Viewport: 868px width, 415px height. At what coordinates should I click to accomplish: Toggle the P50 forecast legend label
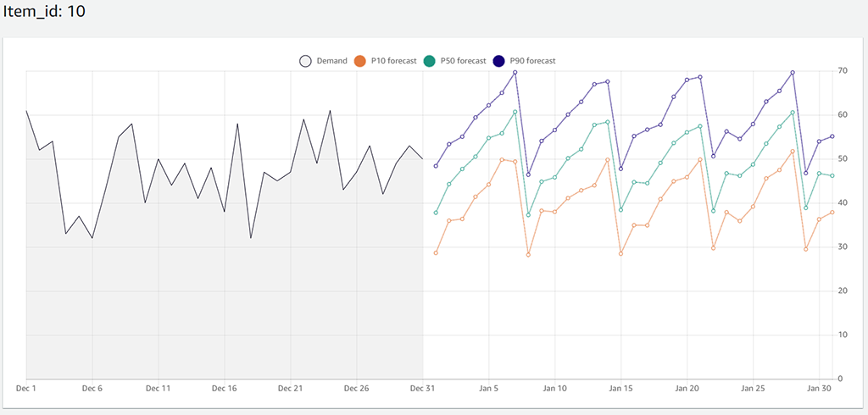[464, 61]
